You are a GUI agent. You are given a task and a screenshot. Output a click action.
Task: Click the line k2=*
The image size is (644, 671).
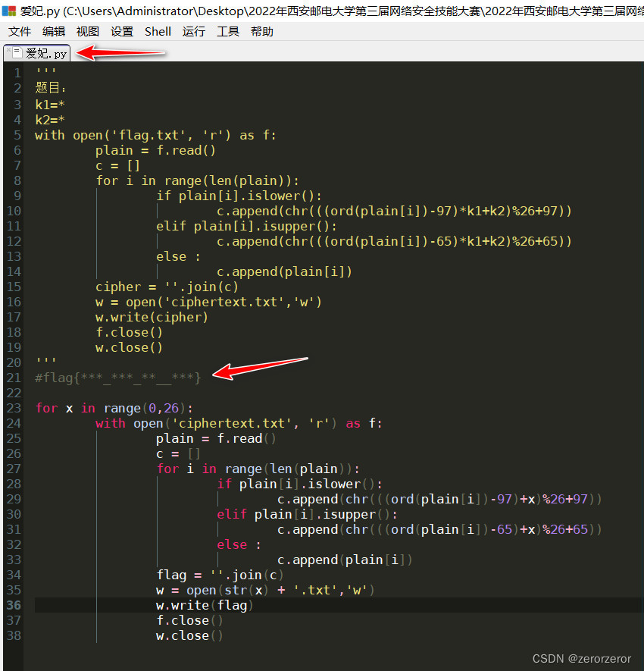coord(49,120)
